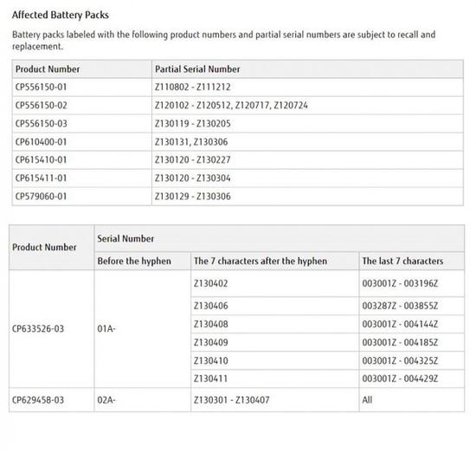The height and width of the screenshot is (453, 476).
Task: Click serial code Z130402
Action: coord(210,283)
